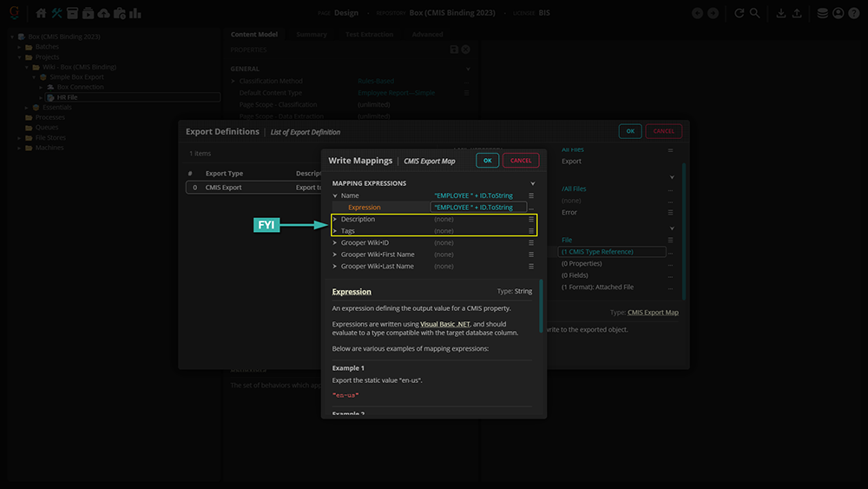The height and width of the screenshot is (489, 868).
Task: Open menu icon for Description mapping
Action: [x=531, y=220]
